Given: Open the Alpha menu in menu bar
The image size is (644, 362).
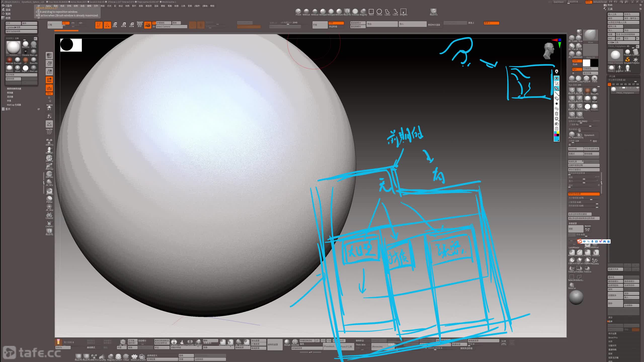Looking at the screenshot, I should pos(48,6).
